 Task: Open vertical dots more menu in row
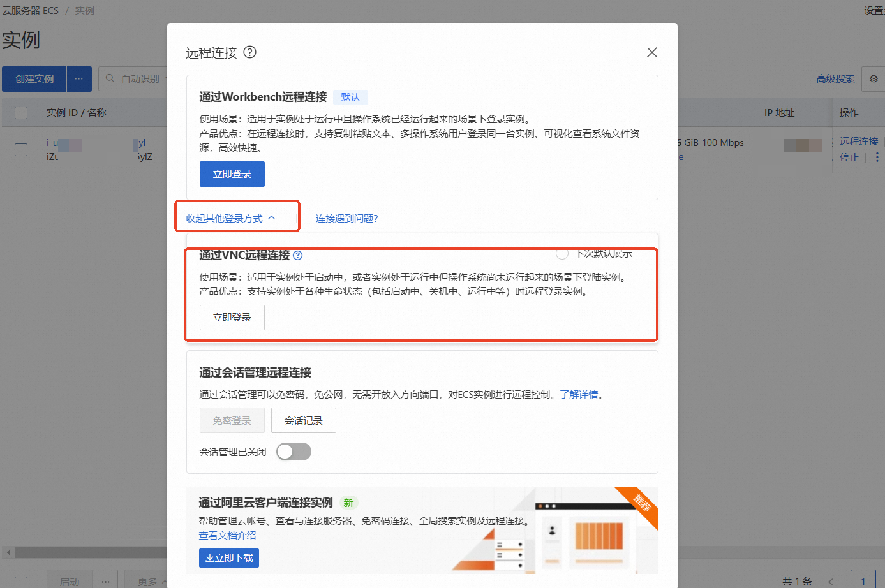(x=877, y=158)
